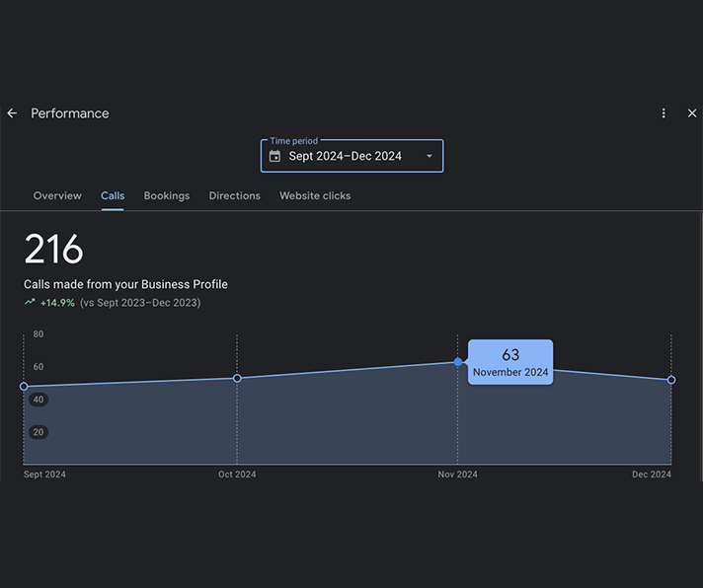The height and width of the screenshot is (588, 703).
Task: Expand the Time period dropdown arrow
Action: pos(430,156)
